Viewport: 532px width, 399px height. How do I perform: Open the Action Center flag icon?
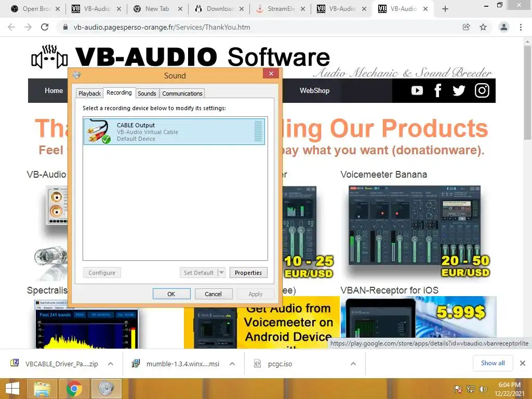click(x=458, y=389)
